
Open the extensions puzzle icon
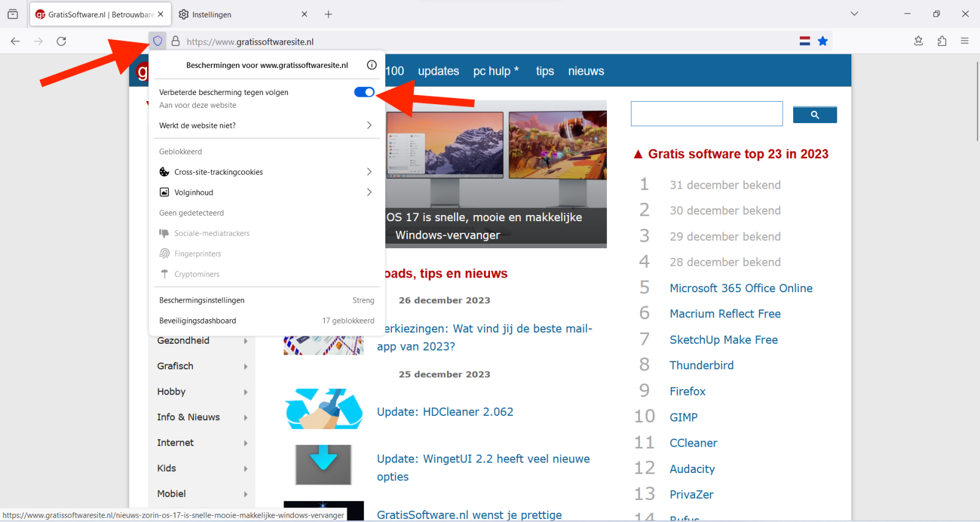(x=941, y=41)
